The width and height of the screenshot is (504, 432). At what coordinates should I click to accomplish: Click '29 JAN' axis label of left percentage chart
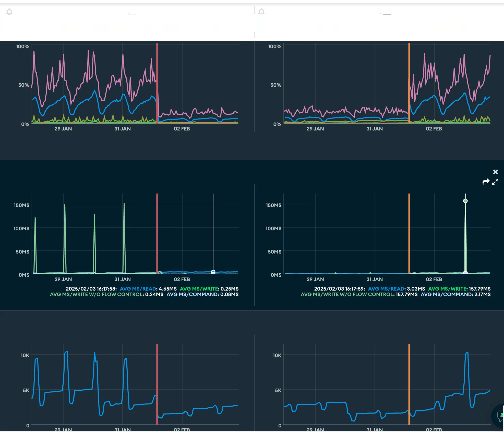[63, 129]
